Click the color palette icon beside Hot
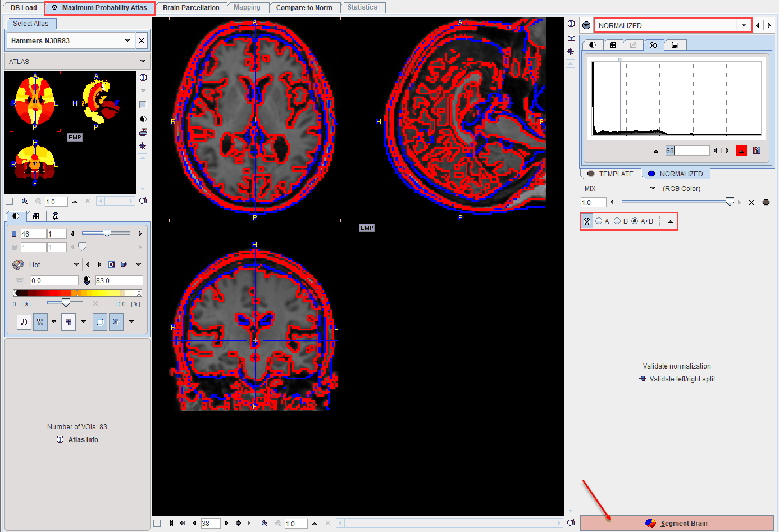This screenshot has height=532, width=779. 18,265
